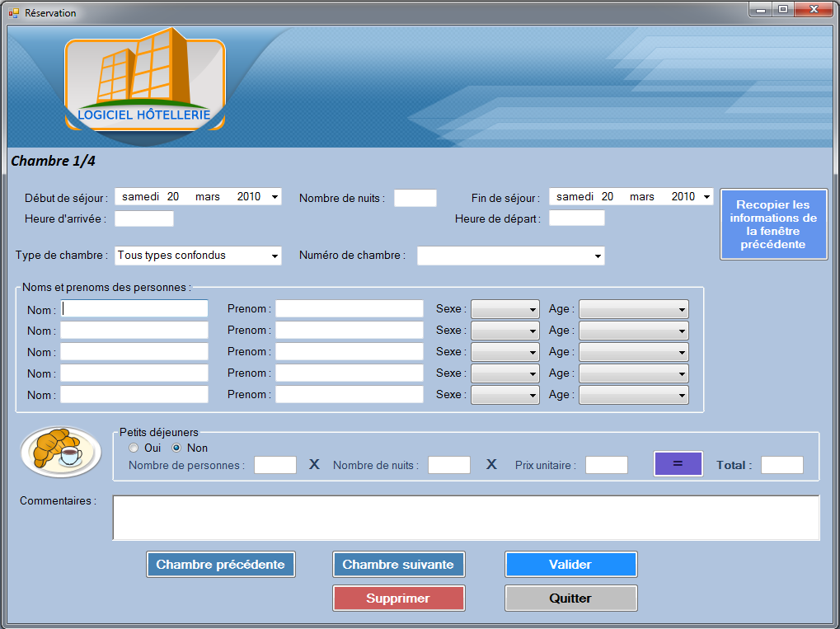This screenshot has height=629, width=840.
Task: Select the Non radio button for breakfast
Action: (176, 448)
